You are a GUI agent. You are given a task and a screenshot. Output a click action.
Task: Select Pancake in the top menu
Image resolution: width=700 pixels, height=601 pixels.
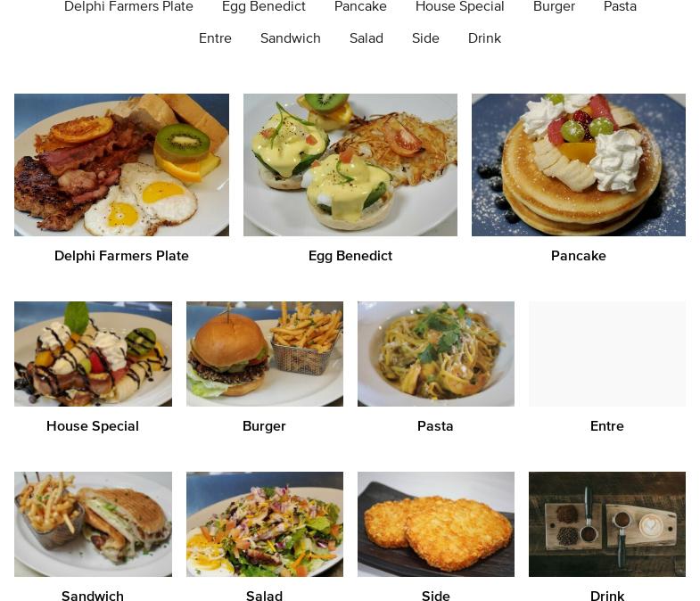click(361, 7)
